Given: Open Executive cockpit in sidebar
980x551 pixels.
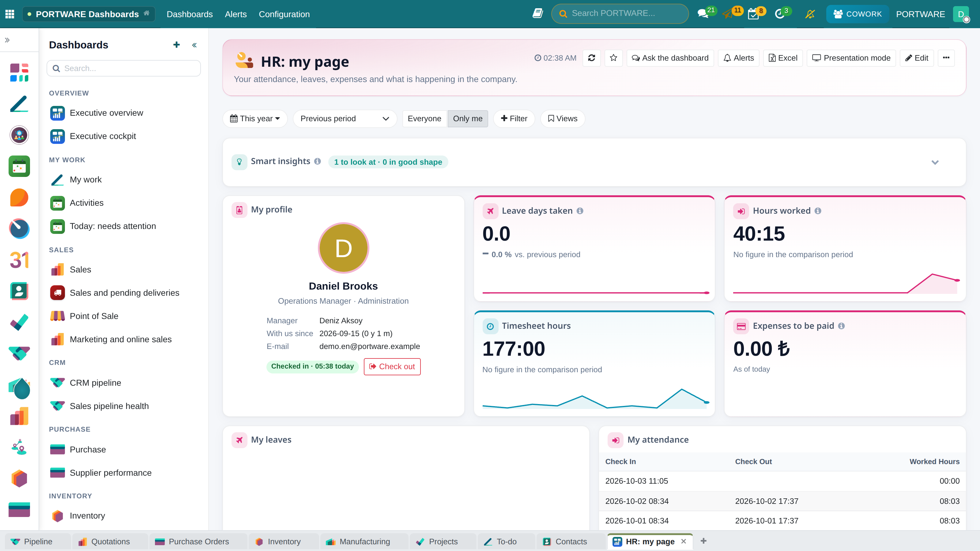Looking at the screenshot, I should (124, 136).
